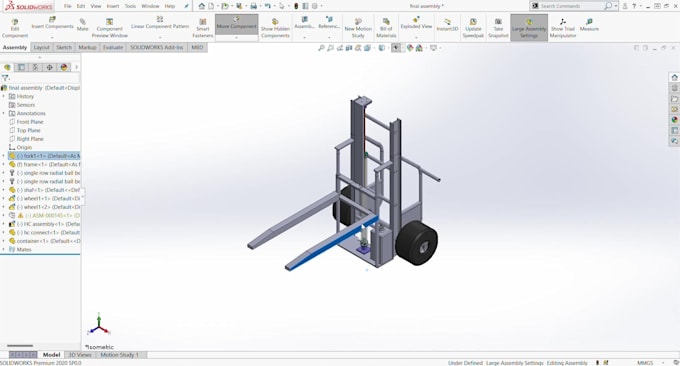Click the Edit Component tool
The width and height of the screenshot is (680, 366).
click(x=15, y=28)
